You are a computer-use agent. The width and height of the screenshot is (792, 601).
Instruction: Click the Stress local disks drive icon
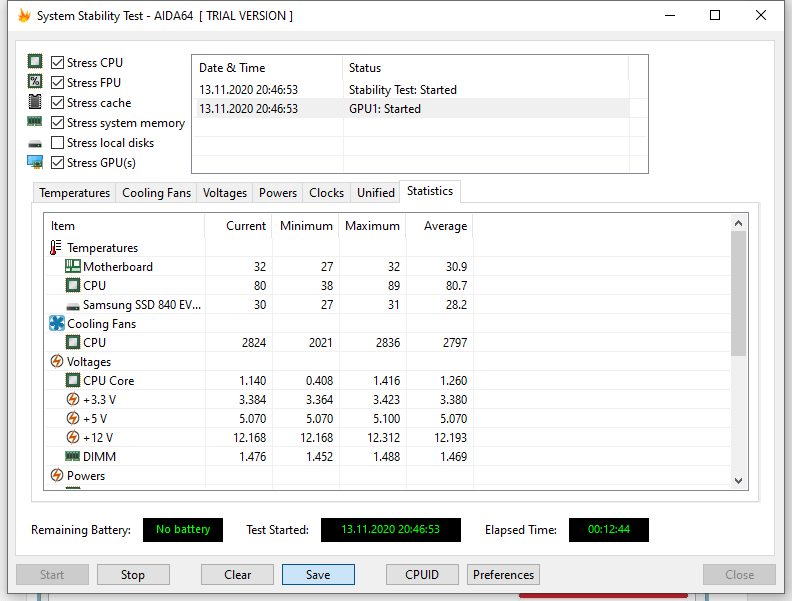(35, 144)
